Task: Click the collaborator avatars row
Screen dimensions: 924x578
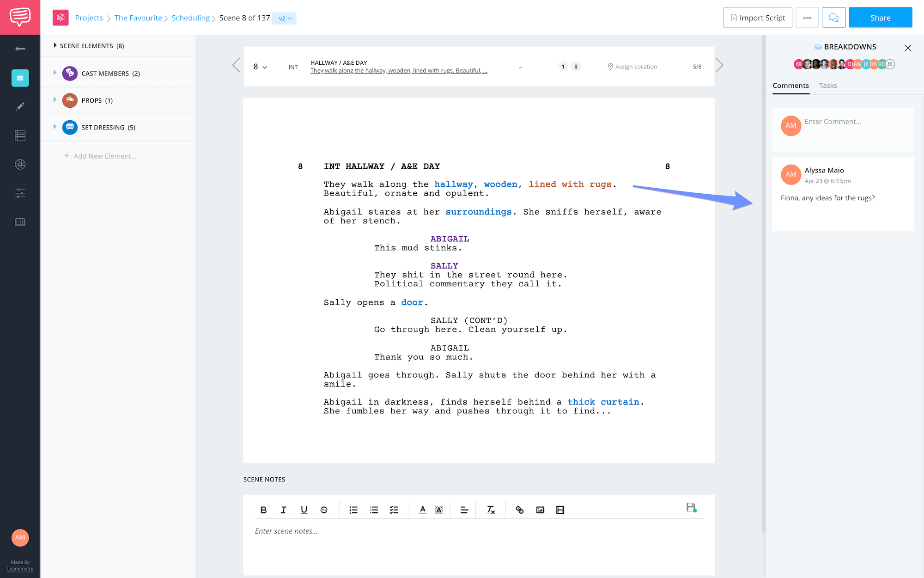Action: pos(844,64)
